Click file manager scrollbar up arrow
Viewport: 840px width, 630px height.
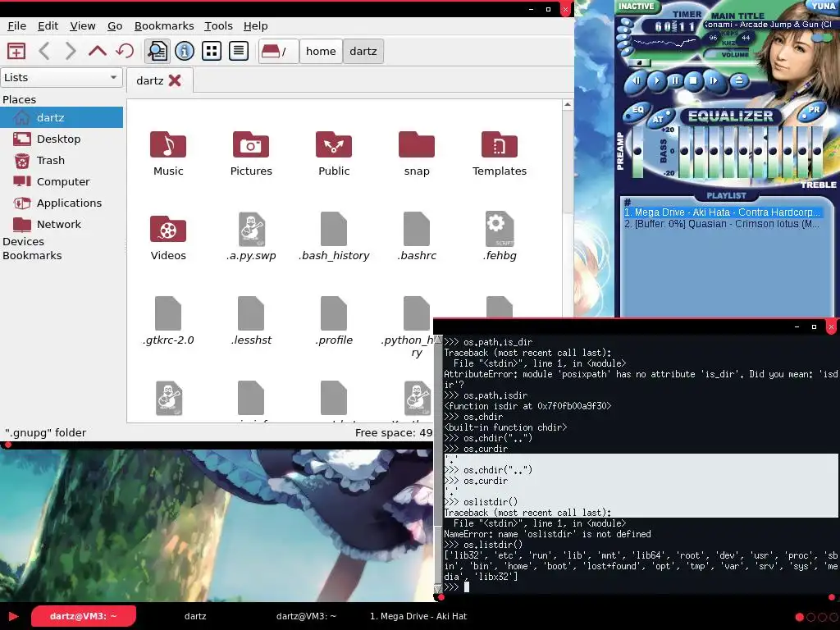[568, 104]
